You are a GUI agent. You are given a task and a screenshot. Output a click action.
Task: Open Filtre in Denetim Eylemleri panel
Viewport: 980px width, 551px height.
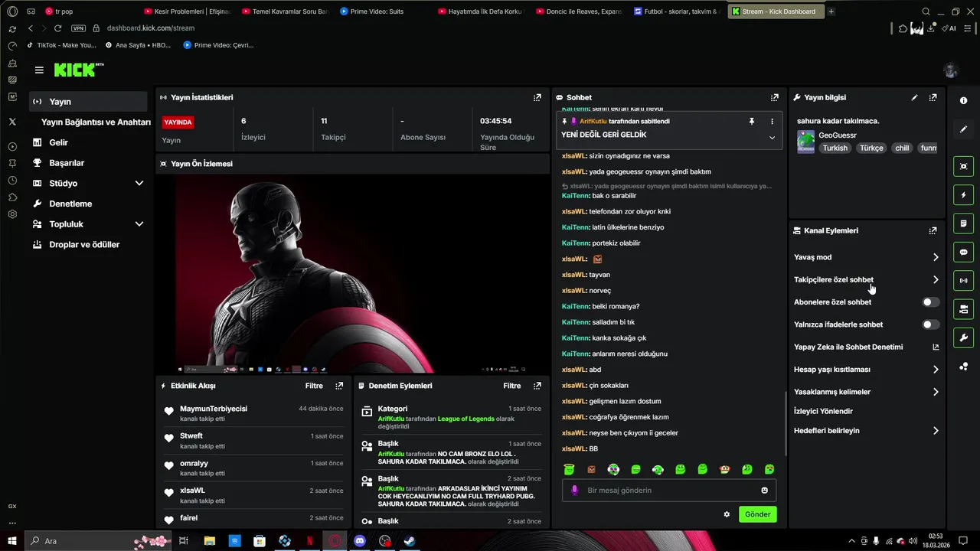point(512,386)
